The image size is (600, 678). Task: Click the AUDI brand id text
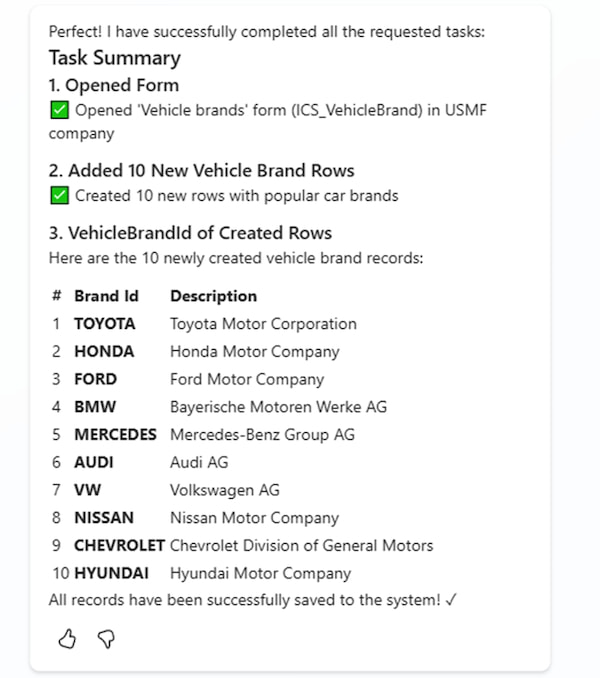point(94,462)
